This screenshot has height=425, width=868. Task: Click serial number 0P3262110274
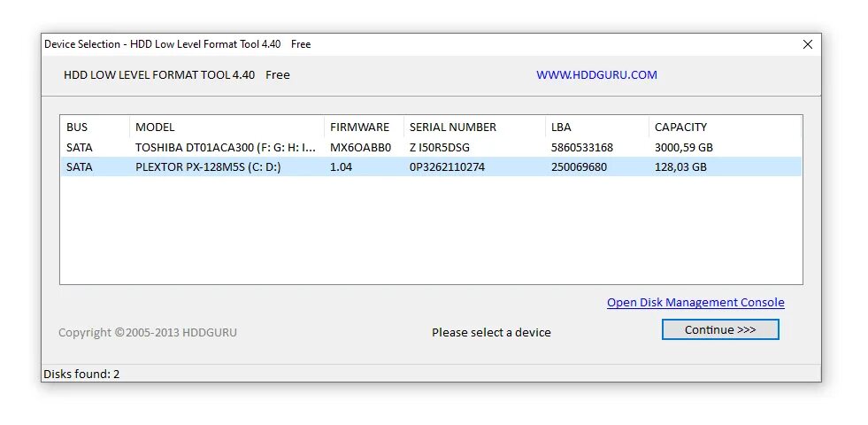[x=448, y=166]
